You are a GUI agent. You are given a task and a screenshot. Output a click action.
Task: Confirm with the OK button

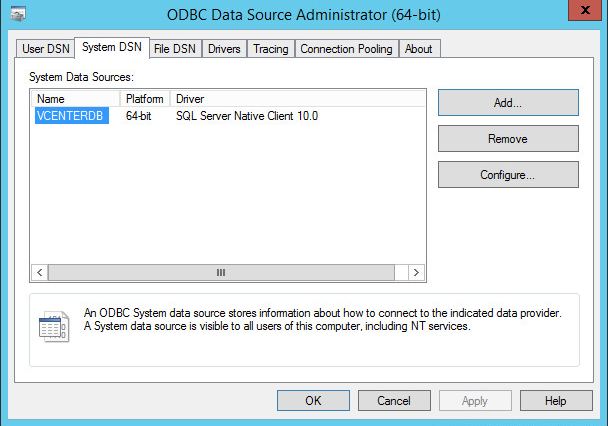click(x=313, y=400)
